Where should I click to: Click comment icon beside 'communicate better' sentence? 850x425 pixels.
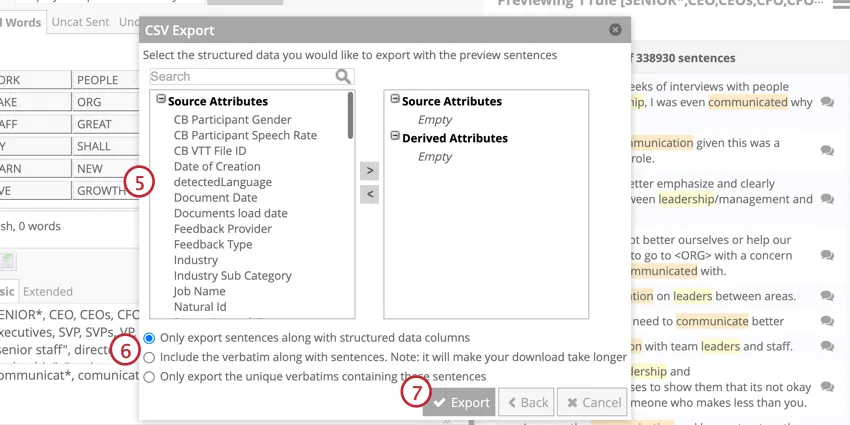(827, 321)
